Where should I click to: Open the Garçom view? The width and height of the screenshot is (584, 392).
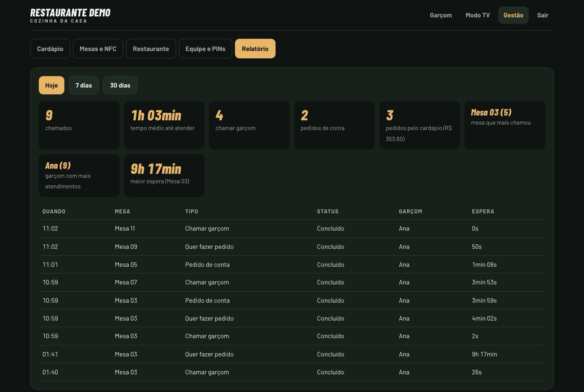pyautogui.click(x=441, y=15)
